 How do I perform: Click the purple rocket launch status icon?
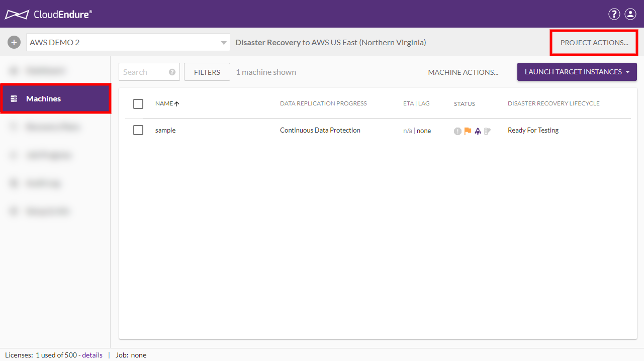(478, 131)
